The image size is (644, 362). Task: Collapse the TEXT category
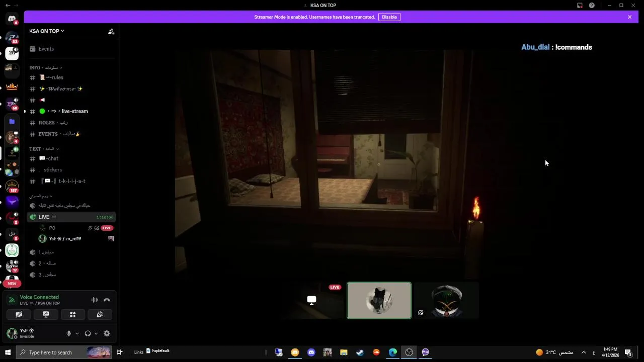[x=44, y=149]
